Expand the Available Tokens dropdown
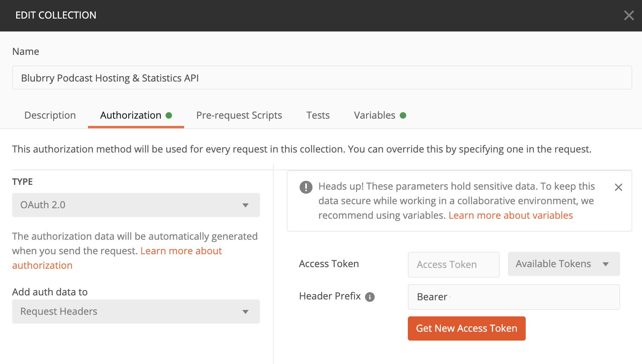Screen dimensions: 642x364 click(564, 264)
